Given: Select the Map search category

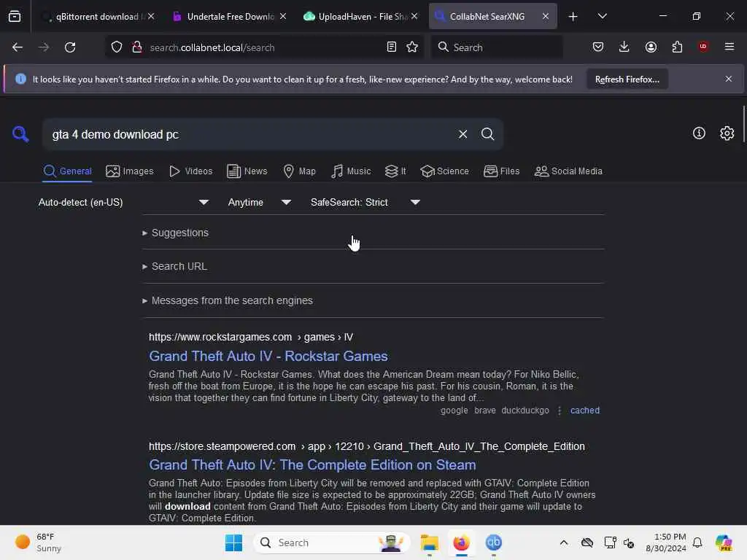Looking at the screenshot, I should coord(299,171).
